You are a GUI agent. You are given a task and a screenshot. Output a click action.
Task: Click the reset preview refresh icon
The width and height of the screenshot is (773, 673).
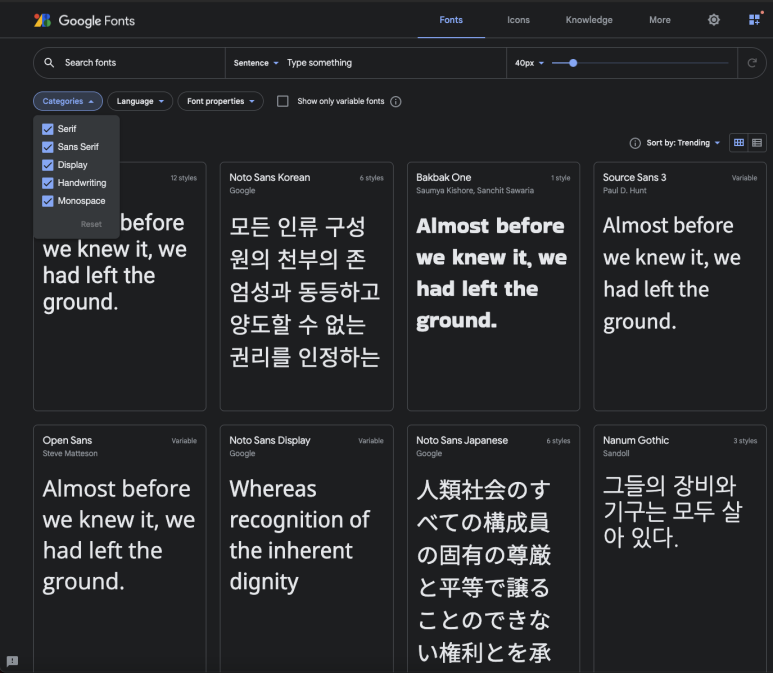(752, 63)
